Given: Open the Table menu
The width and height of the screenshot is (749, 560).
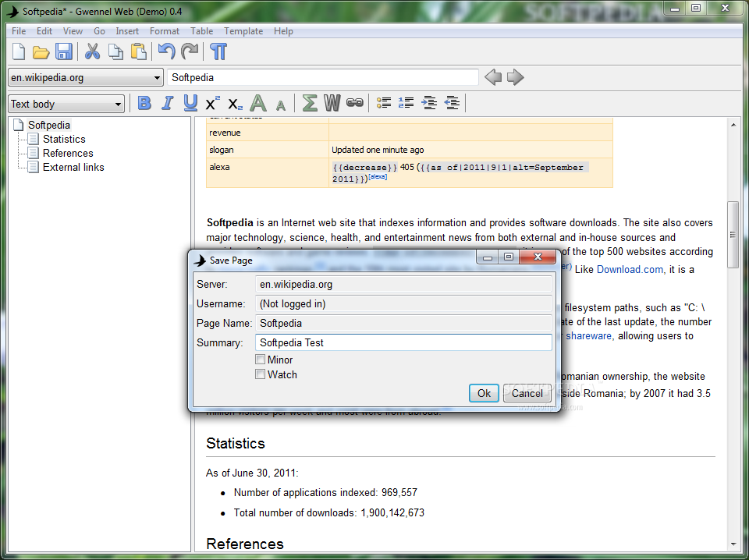Looking at the screenshot, I should 201,31.
